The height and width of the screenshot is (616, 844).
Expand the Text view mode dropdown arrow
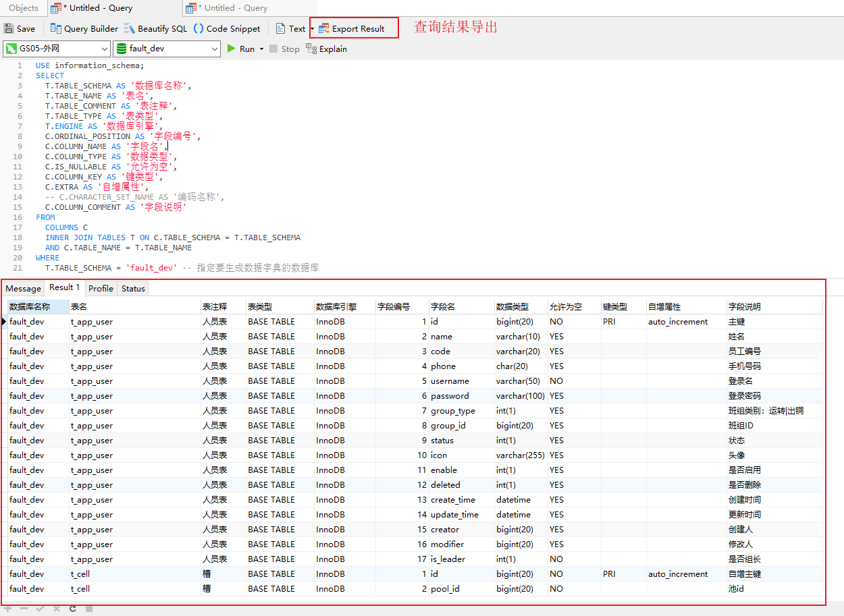(311, 29)
